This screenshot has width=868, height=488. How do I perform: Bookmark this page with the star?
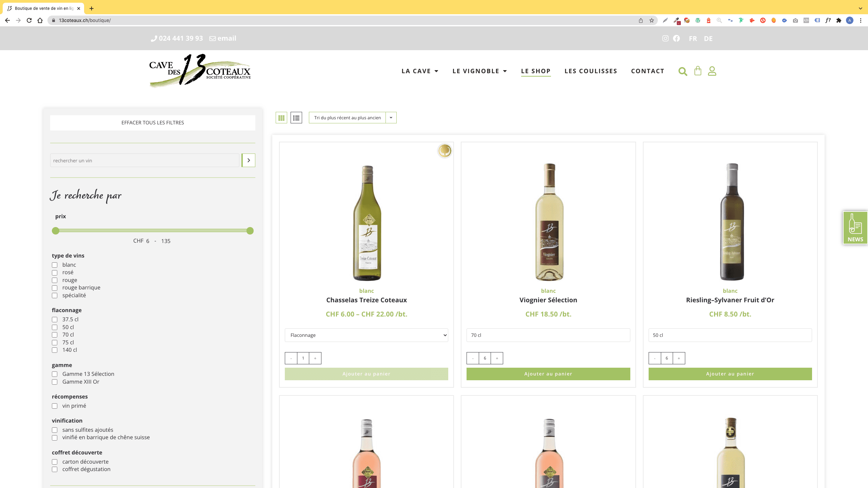(x=652, y=20)
